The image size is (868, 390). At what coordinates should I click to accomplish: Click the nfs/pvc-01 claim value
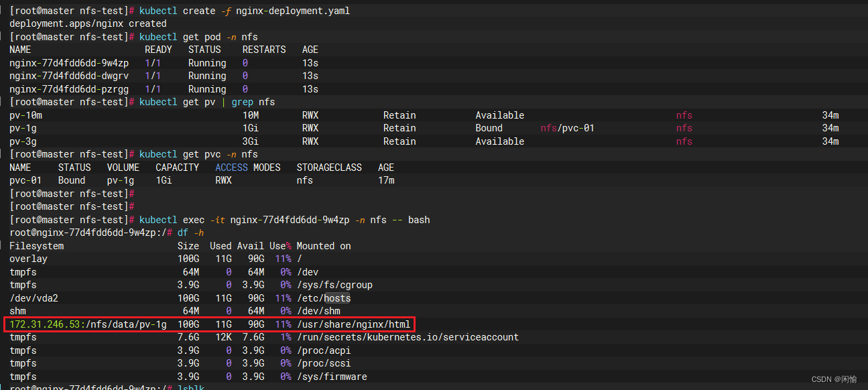[567, 128]
